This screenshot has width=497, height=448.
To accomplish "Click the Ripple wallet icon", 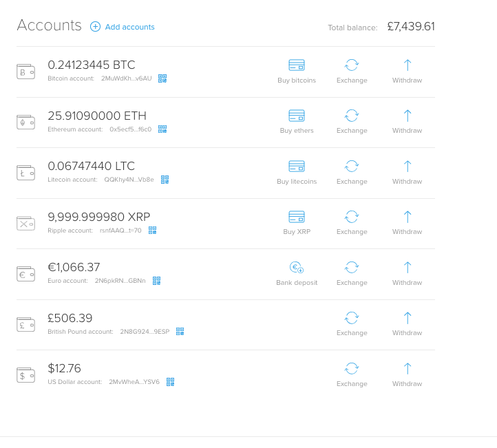I will (x=25, y=224).
